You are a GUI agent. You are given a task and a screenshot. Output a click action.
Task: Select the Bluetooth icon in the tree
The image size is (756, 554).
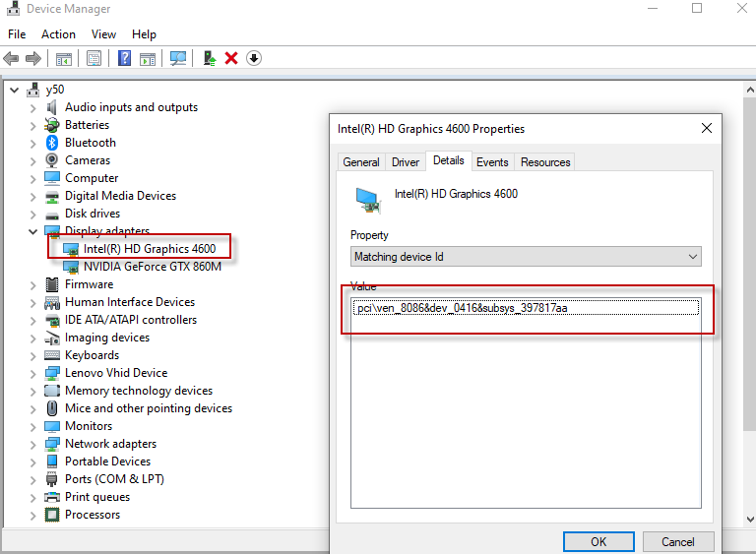(51, 143)
